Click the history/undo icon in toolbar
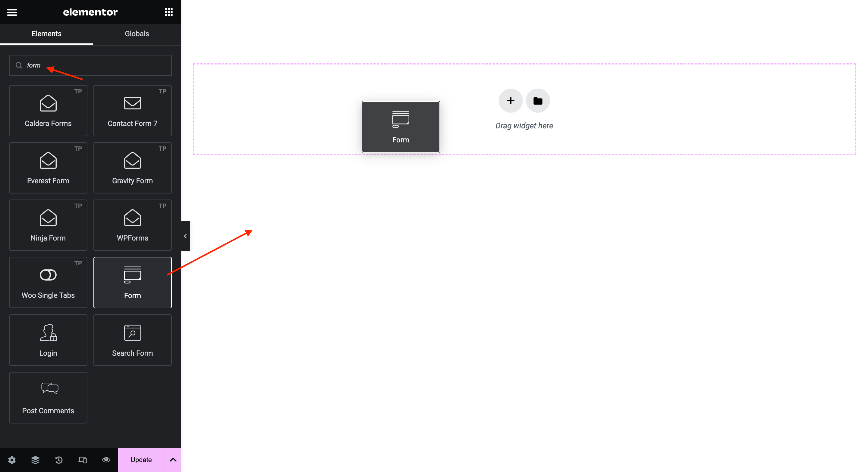The height and width of the screenshot is (472, 868). coord(59,460)
